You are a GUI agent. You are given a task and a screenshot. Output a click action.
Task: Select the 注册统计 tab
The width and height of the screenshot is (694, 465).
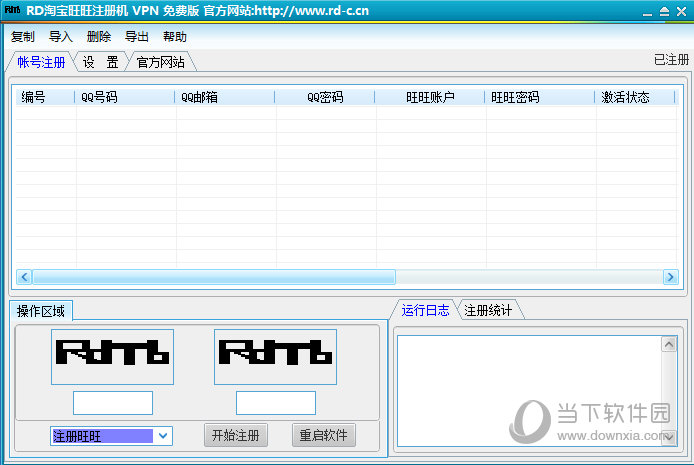coord(488,310)
